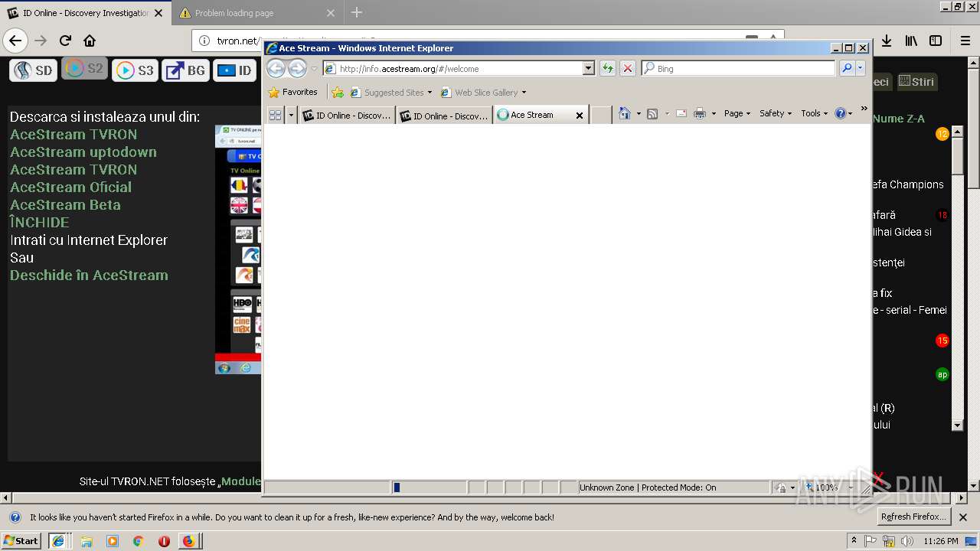
Task: Open the IE address bar dropdown
Action: 588,68
